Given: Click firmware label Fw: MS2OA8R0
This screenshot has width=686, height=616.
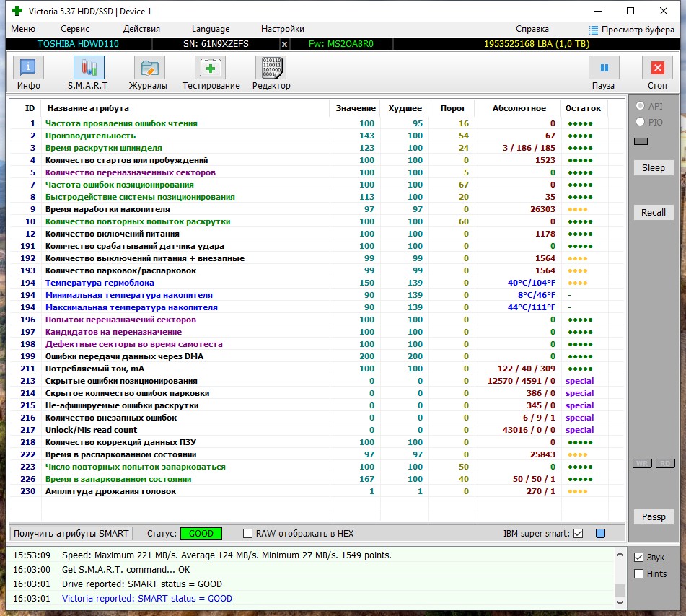Looking at the screenshot, I should (x=340, y=44).
